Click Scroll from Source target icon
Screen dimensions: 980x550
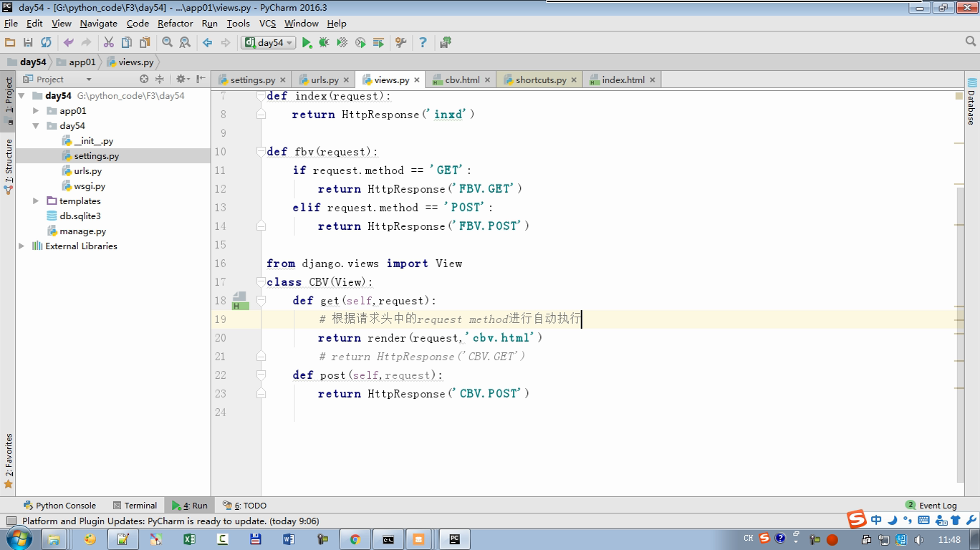[x=144, y=79]
